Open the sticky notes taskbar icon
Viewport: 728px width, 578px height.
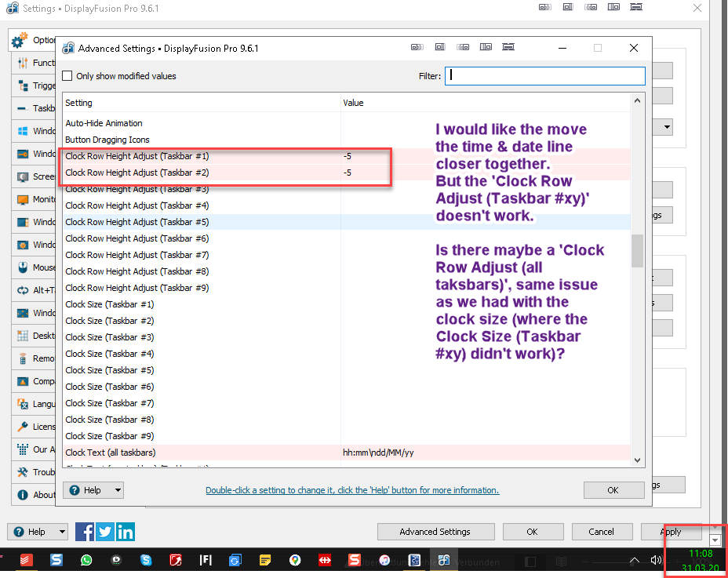pyautogui.click(x=265, y=561)
